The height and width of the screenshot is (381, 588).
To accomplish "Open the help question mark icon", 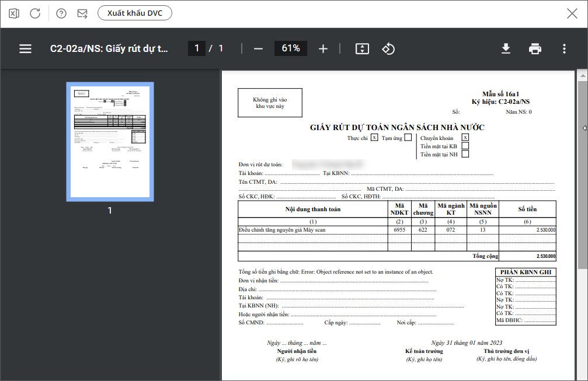I will click(x=61, y=13).
